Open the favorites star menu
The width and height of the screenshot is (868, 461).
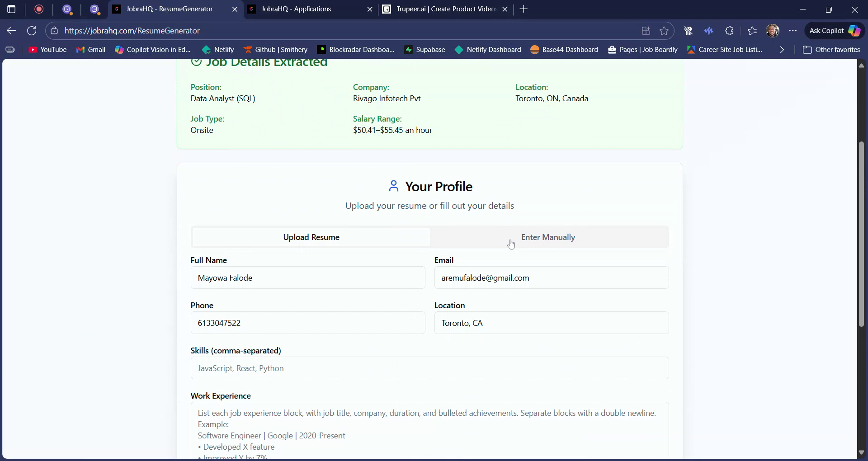point(752,31)
